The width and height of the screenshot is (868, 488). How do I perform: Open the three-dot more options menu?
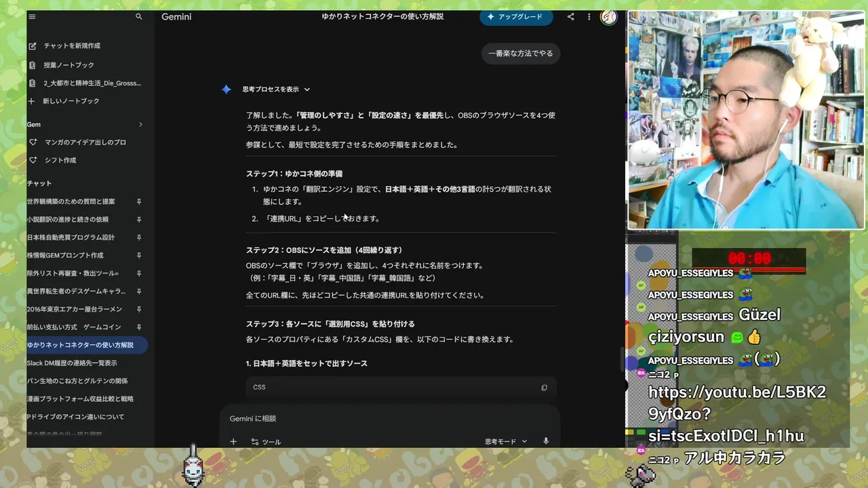(589, 17)
